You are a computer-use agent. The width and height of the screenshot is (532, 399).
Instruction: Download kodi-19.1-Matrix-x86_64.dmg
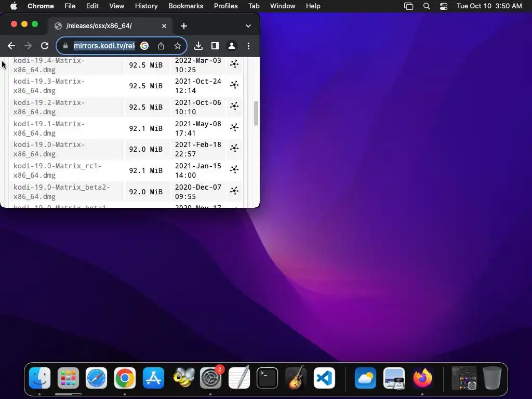49,128
